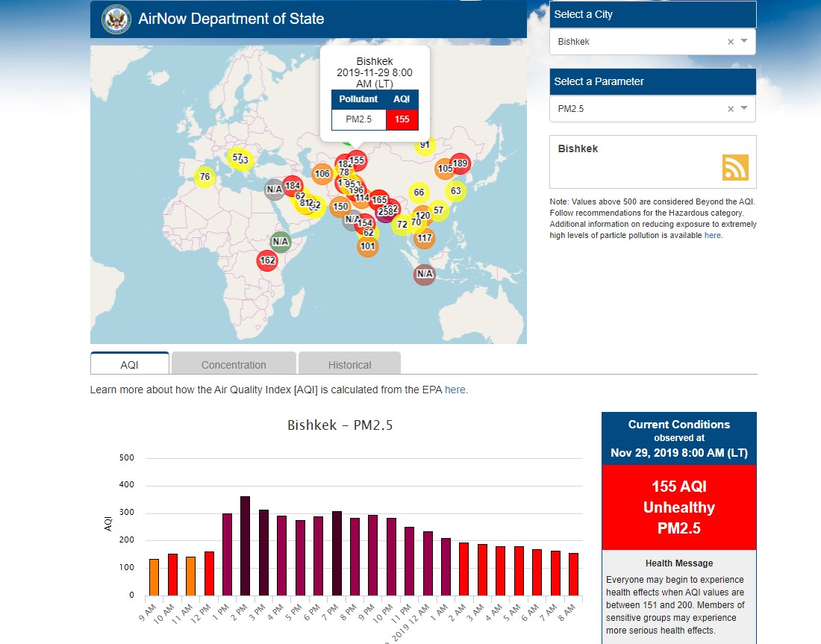Open the Select a City dropdown arrow
The height and width of the screenshot is (644, 821).
(744, 42)
